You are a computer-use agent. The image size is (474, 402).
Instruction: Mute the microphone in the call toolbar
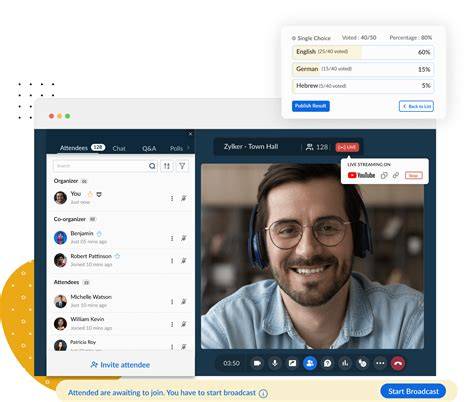[x=275, y=363]
